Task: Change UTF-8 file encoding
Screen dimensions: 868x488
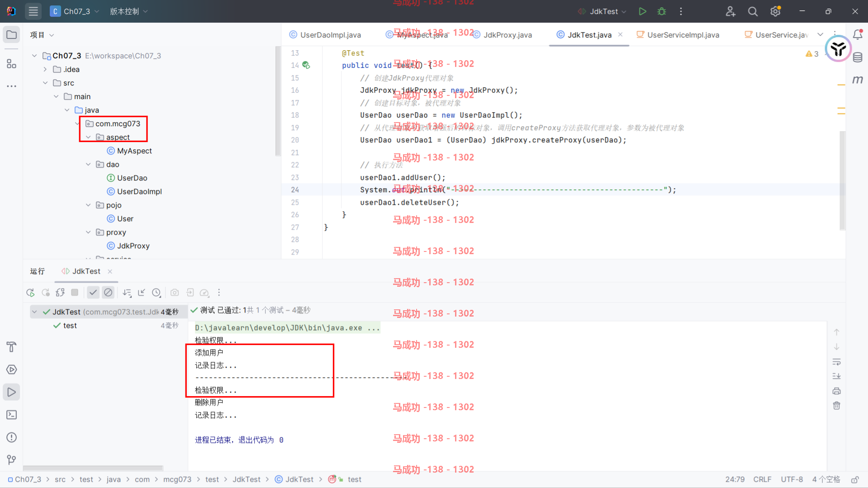Action: pos(792,479)
